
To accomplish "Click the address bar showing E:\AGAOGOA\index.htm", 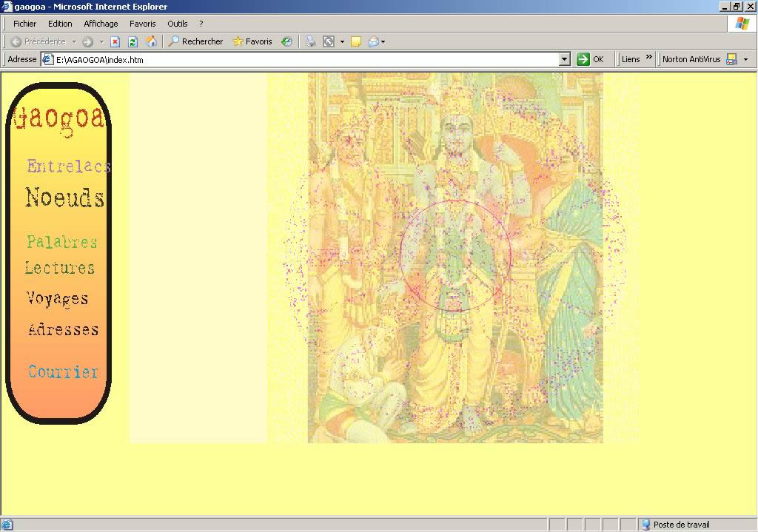I will pyautogui.click(x=306, y=59).
